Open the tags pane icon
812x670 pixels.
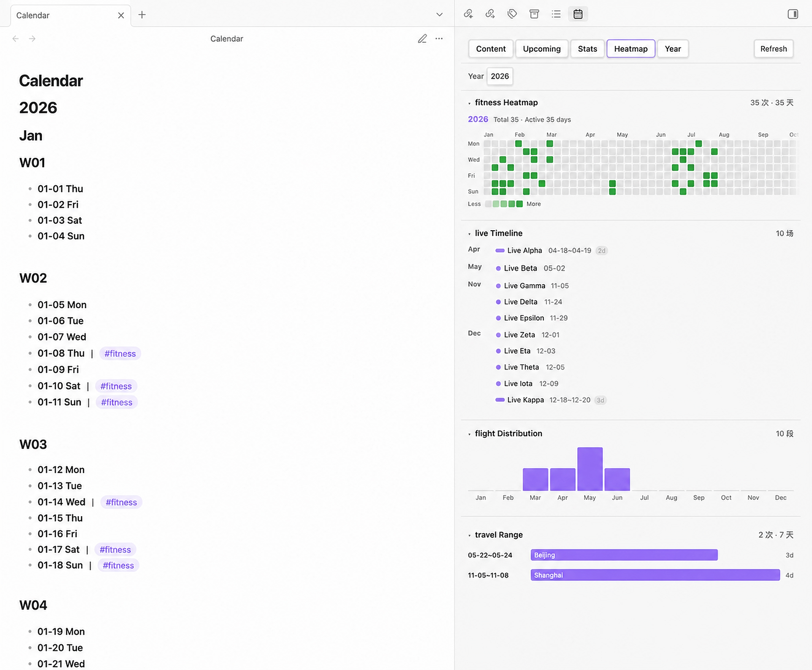(x=512, y=14)
